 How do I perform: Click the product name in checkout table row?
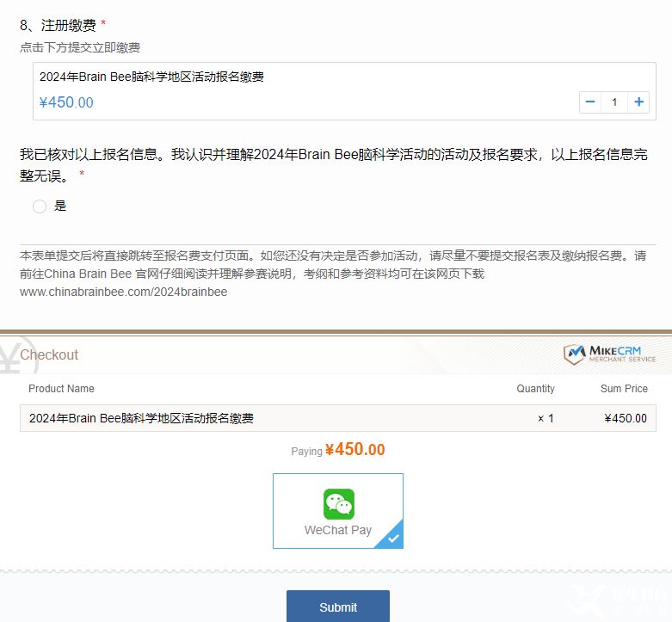tap(141, 419)
